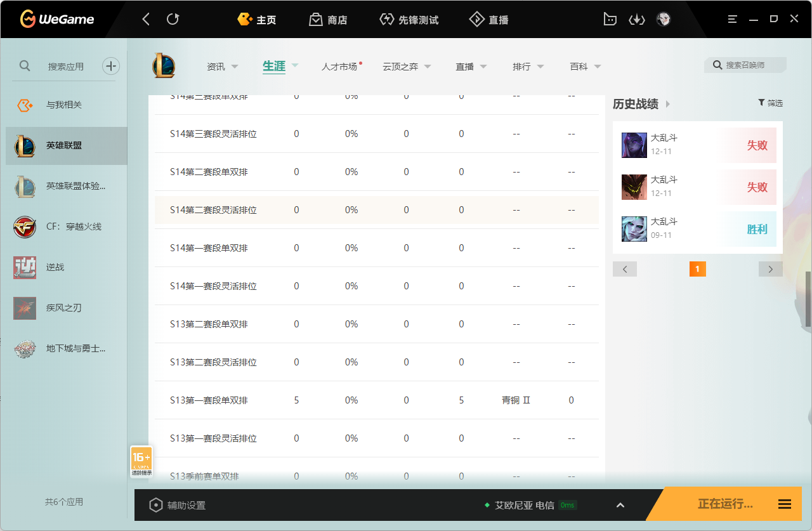Go to next match history page
812x531 pixels.
tap(770, 269)
